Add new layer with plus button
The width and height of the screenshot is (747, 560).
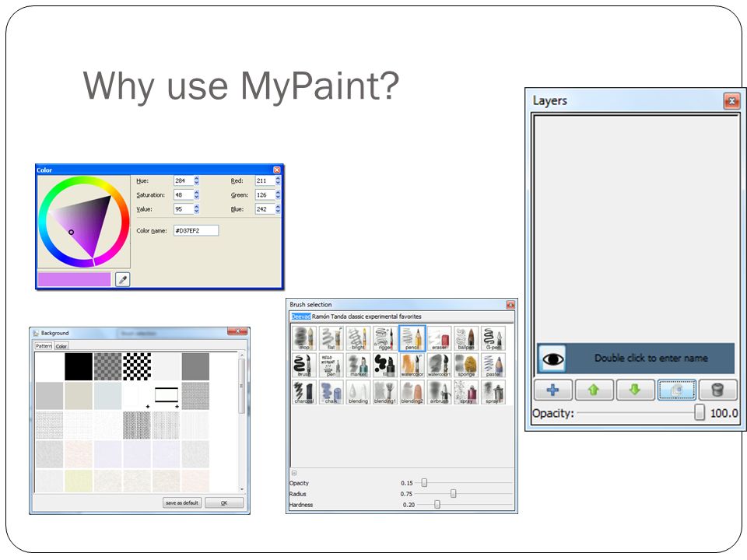click(552, 390)
